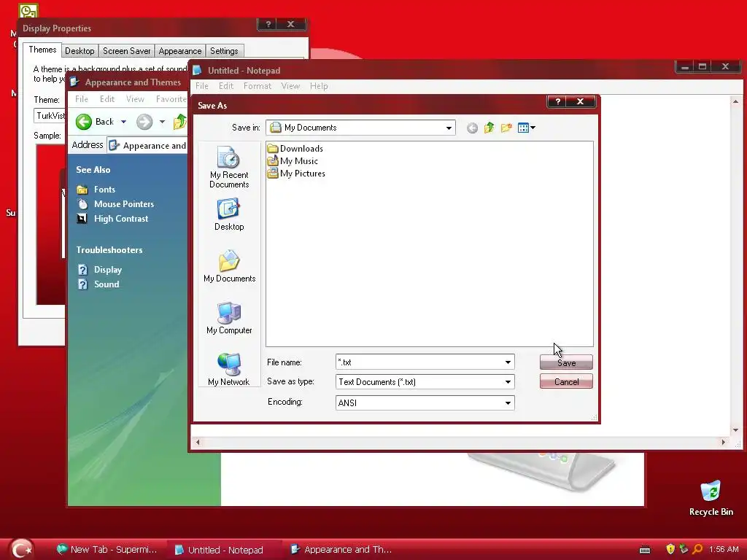The image size is (747, 560).
Task: Open the Notepad File menu
Action: pos(202,86)
